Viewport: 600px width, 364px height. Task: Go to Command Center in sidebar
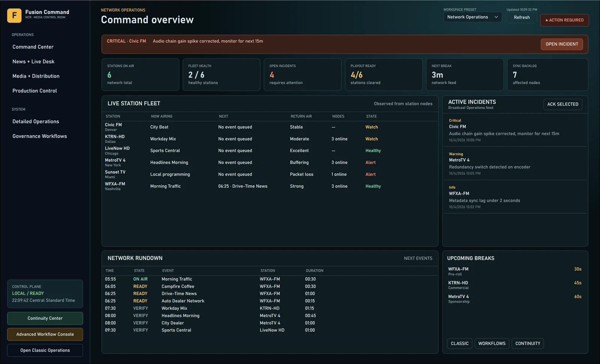pos(33,47)
